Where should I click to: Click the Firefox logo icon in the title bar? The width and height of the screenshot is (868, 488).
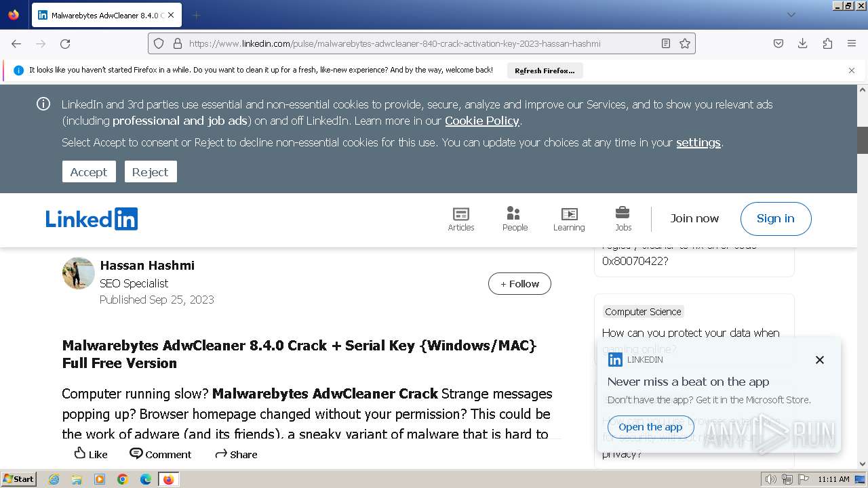(x=14, y=14)
